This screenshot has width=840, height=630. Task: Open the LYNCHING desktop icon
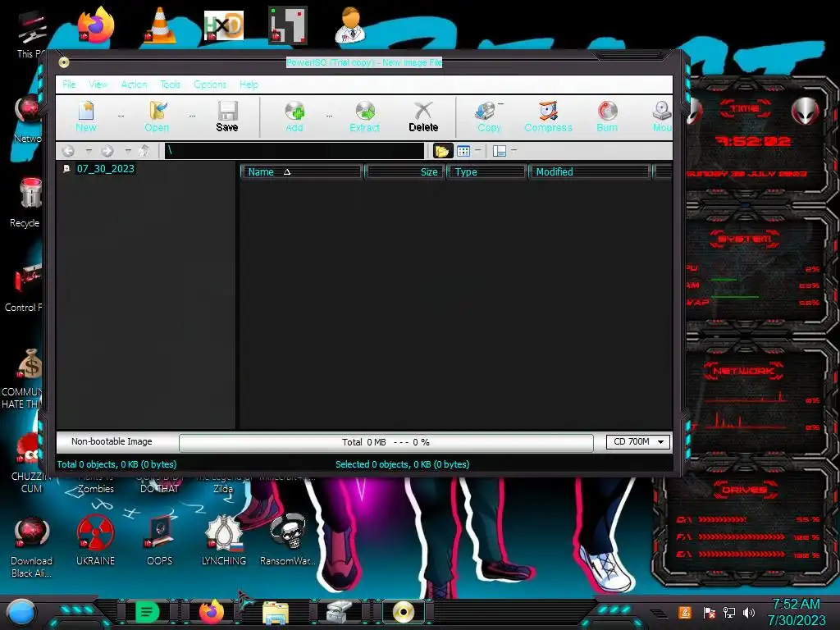224,541
